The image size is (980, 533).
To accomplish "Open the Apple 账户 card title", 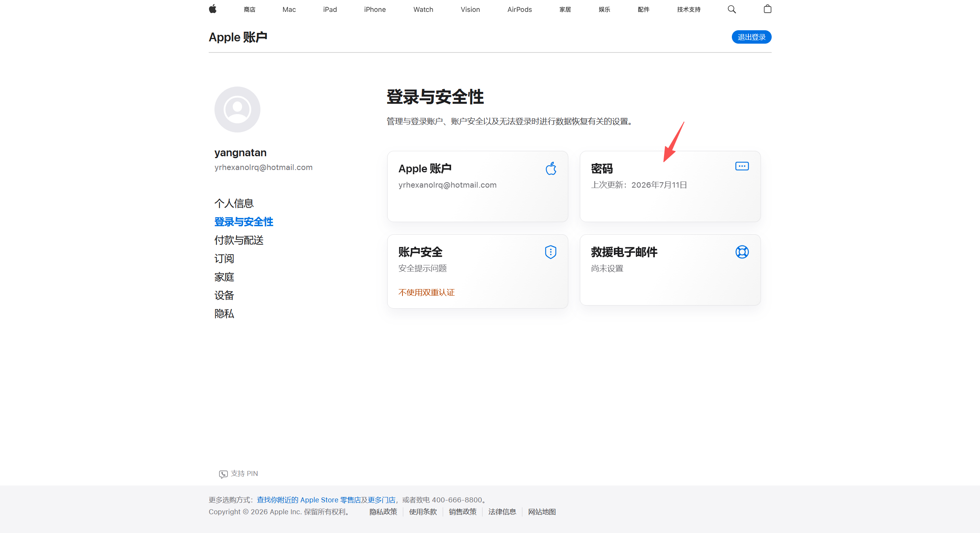I will (x=425, y=168).
